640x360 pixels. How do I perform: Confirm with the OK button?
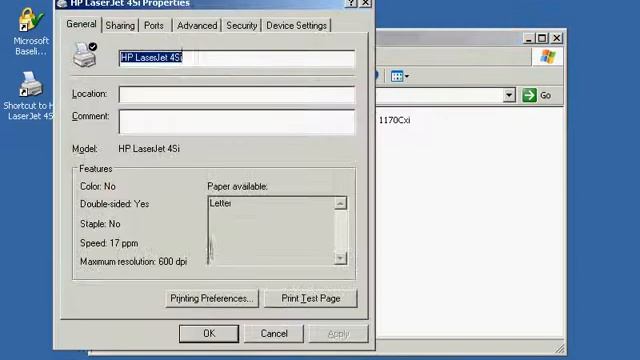[209, 333]
